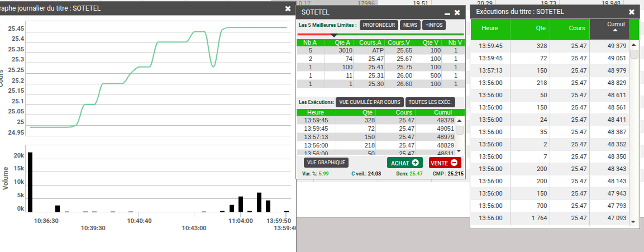Click the green ACHAT buy button
Image resolution: width=644 pixels, height=252 pixels.
click(405, 163)
